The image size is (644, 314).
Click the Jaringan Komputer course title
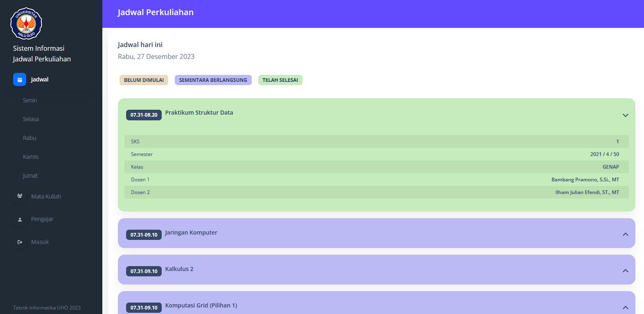pyautogui.click(x=191, y=233)
